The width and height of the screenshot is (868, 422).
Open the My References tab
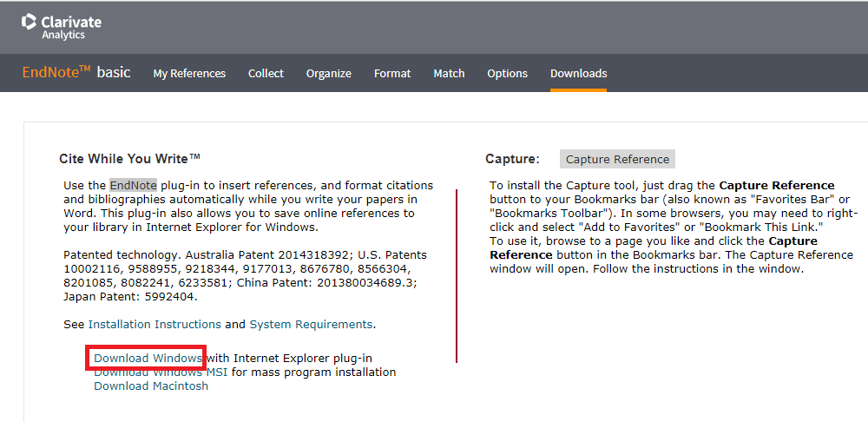pyautogui.click(x=189, y=73)
